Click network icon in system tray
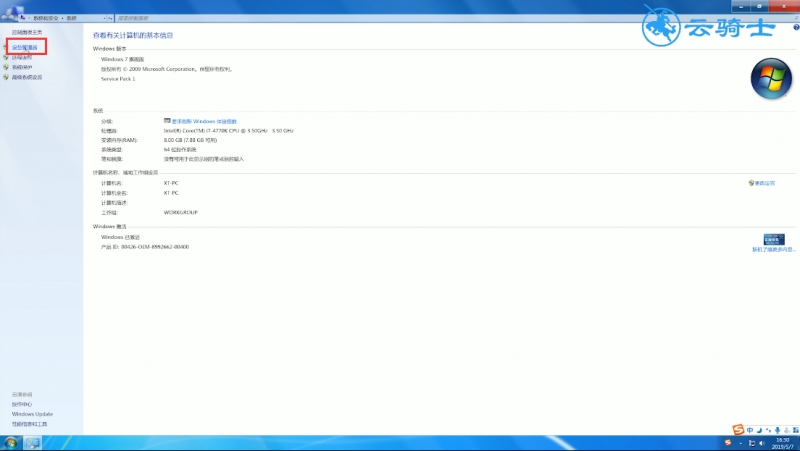The height and width of the screenshot is (451, 800). pyautogui.click(x=752, y=443)
